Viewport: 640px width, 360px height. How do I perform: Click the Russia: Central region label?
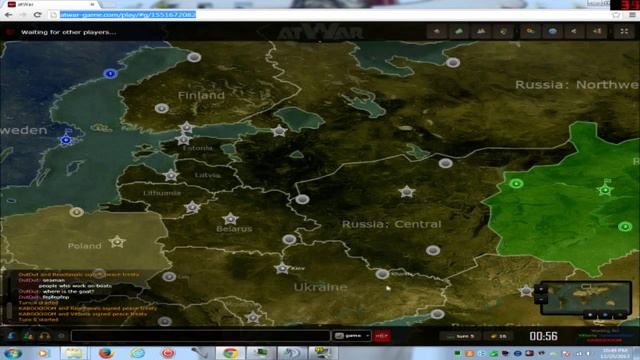click(x=392, y=224)
